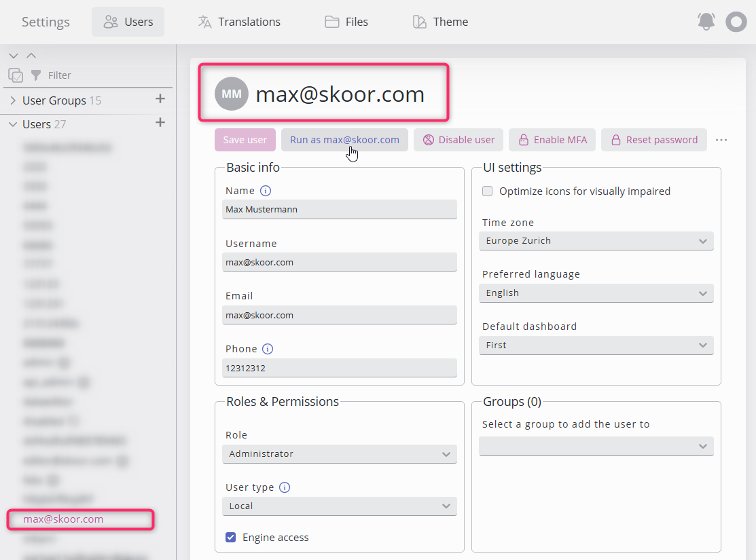Click the info icon beside Phone

pyautogui.click(x=268, y=349)
